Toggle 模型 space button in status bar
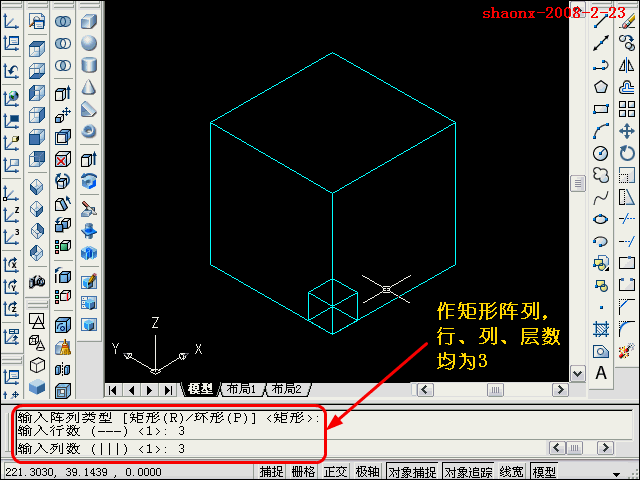Image resolution: width=640 pixels, height=480 pixels. (544, 471)
